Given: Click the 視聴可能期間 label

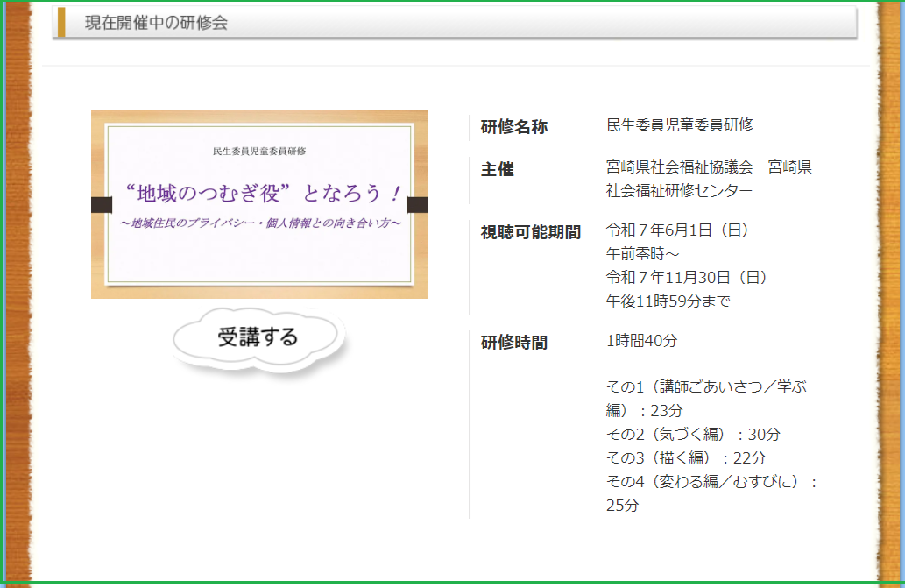Looking at the screenshot, I should (530, 232).
